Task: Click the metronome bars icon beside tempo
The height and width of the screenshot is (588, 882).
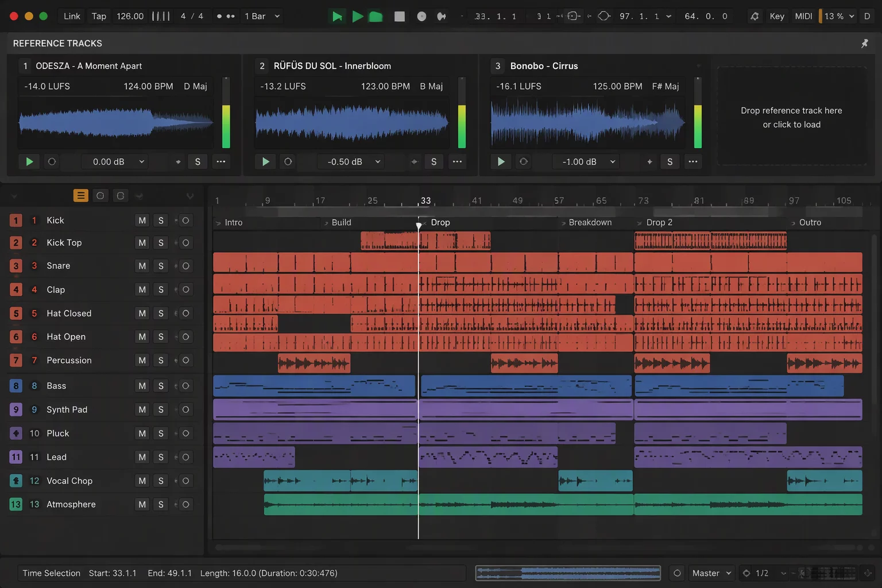Action: 161,16
